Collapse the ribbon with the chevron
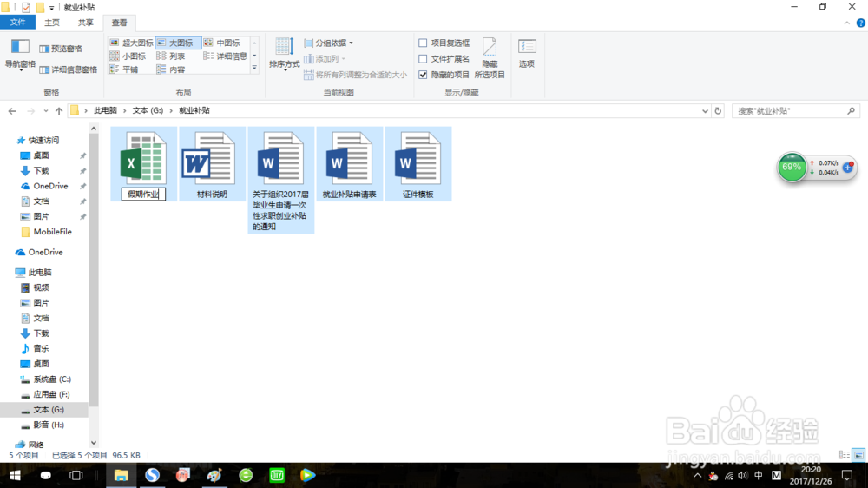 [847, 23]
